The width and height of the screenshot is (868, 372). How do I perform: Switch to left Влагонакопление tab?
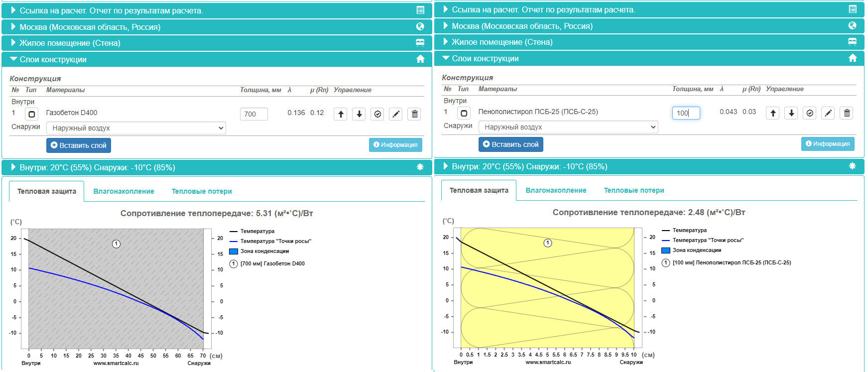point(124,191)
